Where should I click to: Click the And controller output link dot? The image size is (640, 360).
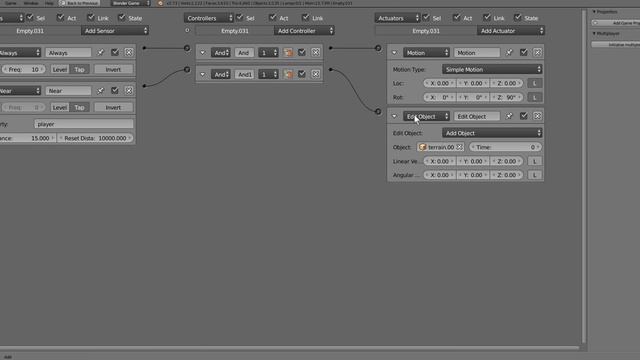coord(331,48)
